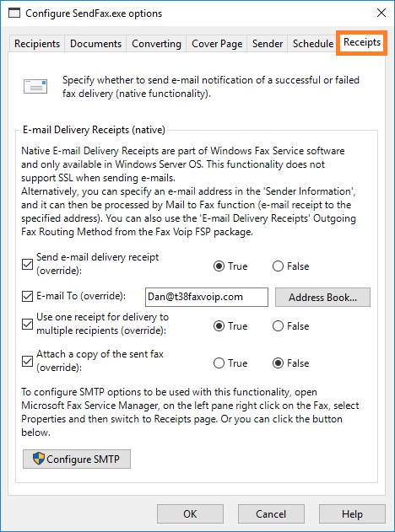Switch to the Converting tab
The height and width of the screenshot is (532, 395).
(x=156, y=44)
